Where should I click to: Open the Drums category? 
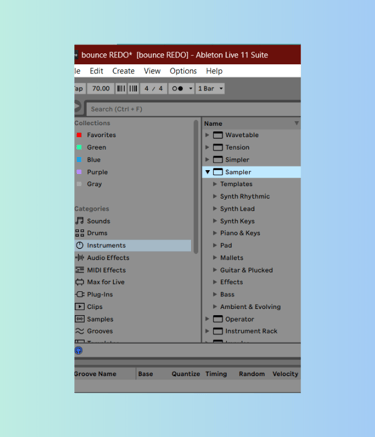[x=97, y=233]
